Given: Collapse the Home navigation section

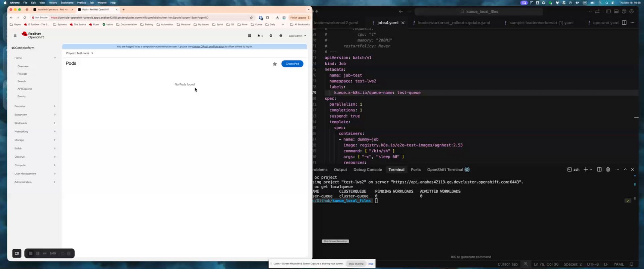Looking at the screenshot, I should (35, 58).
